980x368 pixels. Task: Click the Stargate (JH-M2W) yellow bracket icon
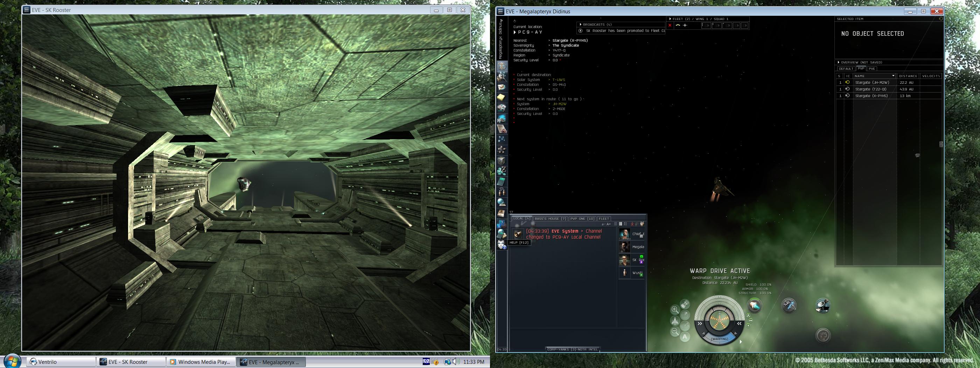847,82
